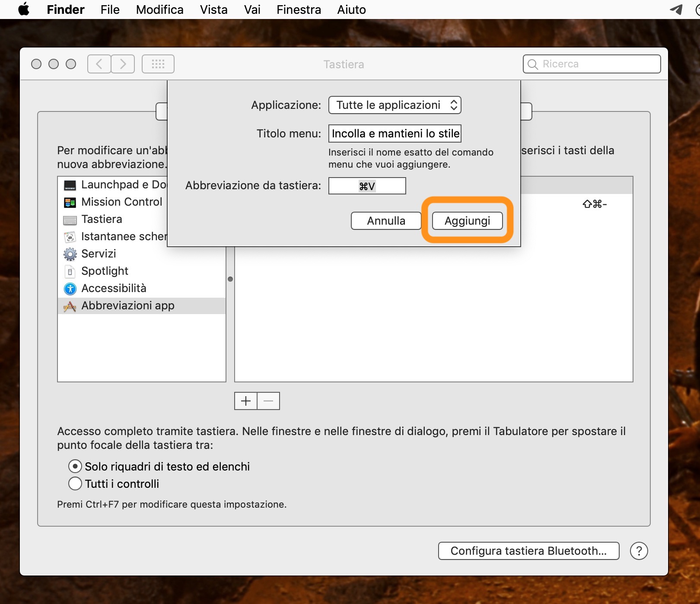Click the Abbreviazioni app icon
This screenshot has height=604, width=700.
[x=70, y=306]
